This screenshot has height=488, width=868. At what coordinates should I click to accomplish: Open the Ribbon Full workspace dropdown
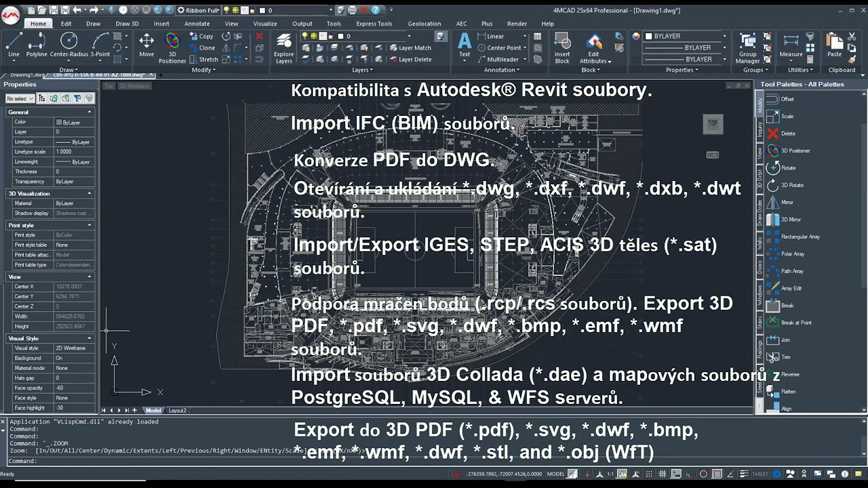(199, 10)
